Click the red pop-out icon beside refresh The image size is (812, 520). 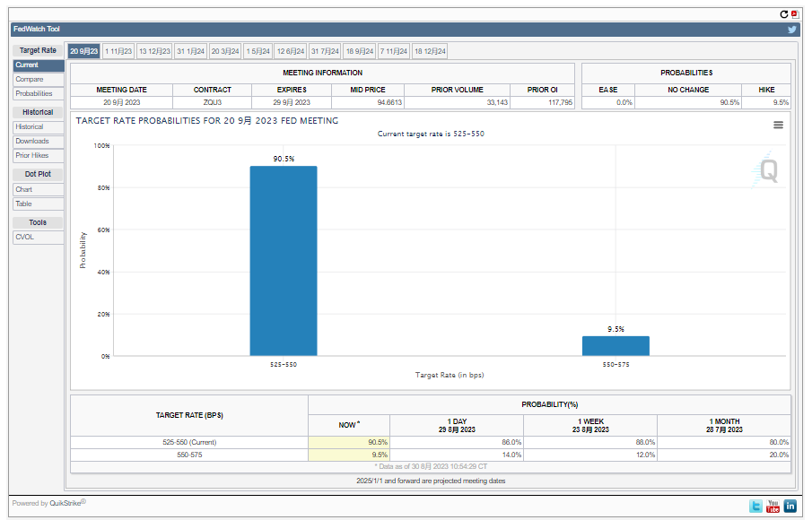click(x=794, y=14)
